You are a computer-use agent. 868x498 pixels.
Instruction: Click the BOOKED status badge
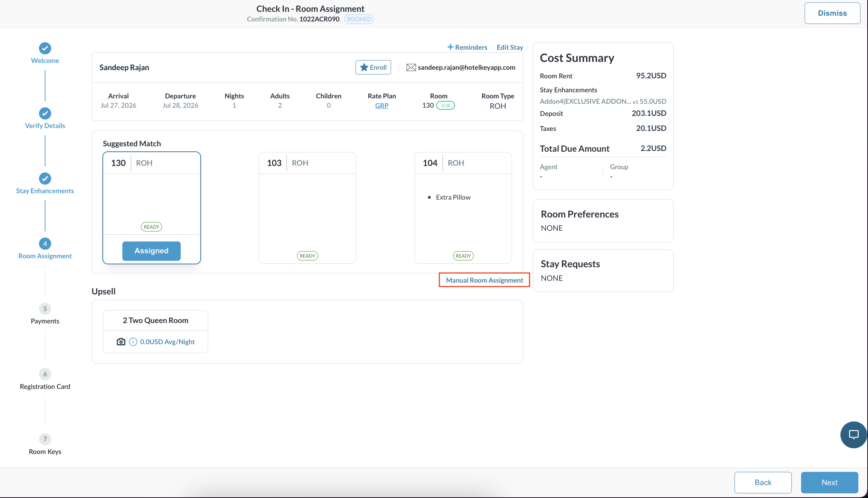point(359,19)
